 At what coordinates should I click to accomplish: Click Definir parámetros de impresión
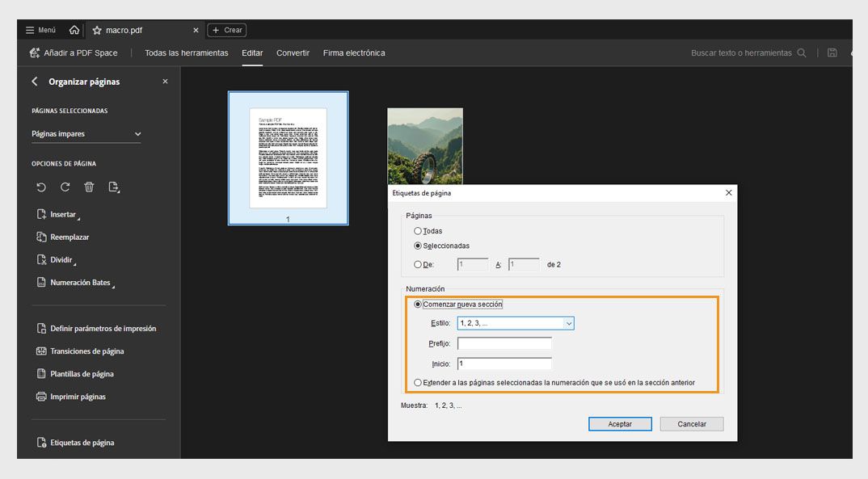tap(96, 329)
